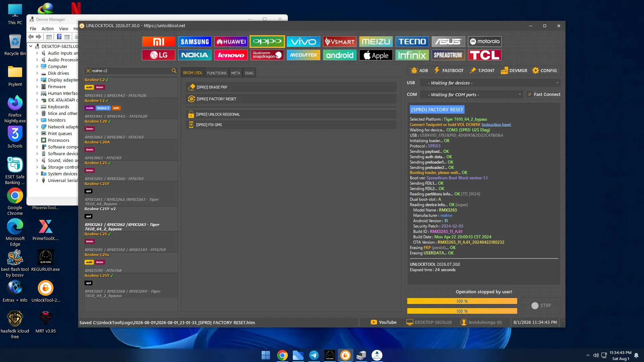The width and height of the screenshot is (644, 362).
Task: Select the Qualcomm Snapdragon logo
Action: click(267, 55)
